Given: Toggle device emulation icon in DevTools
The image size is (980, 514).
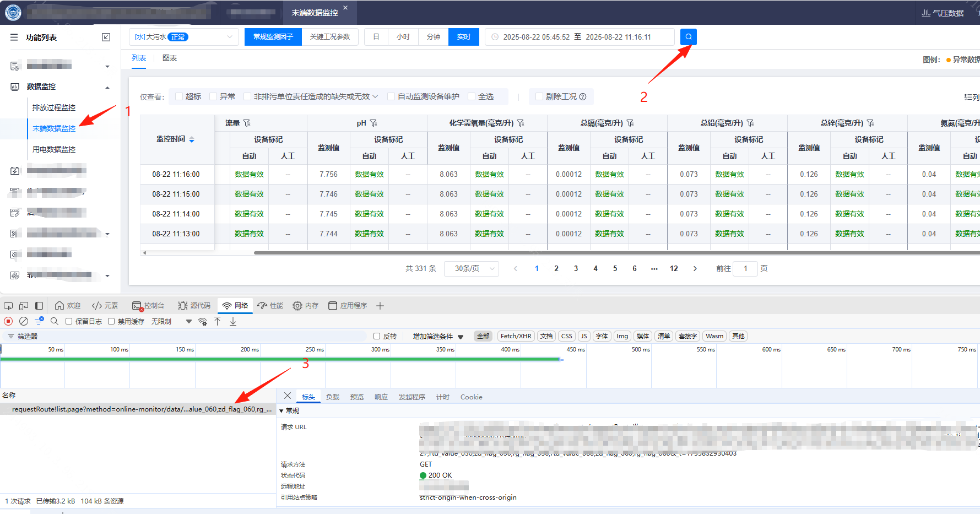Looking at the screenshot, I should [x=24, y=306].
